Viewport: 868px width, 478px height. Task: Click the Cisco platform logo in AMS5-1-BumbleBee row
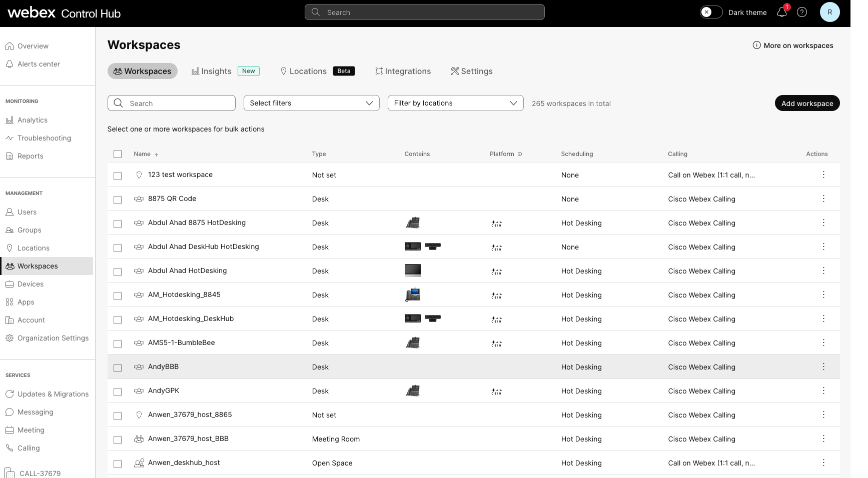pyautogui.click(x=496, y=343)
